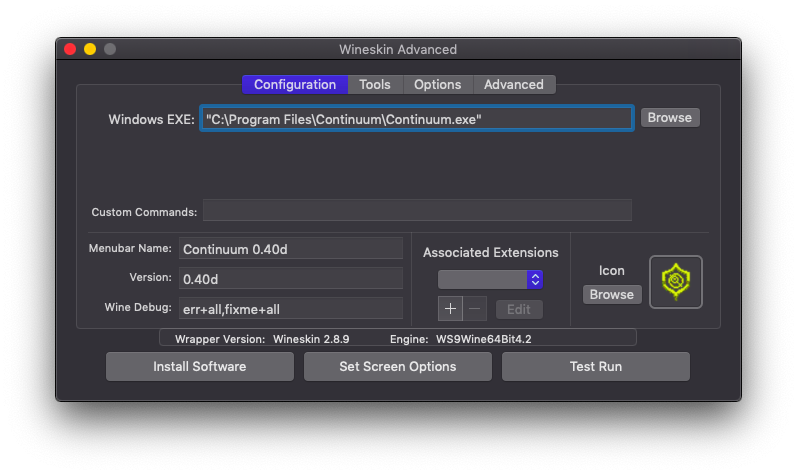Viewport: 797px width, 475px height.
Task: Open Set Screen Options
Action: point(397,366)
